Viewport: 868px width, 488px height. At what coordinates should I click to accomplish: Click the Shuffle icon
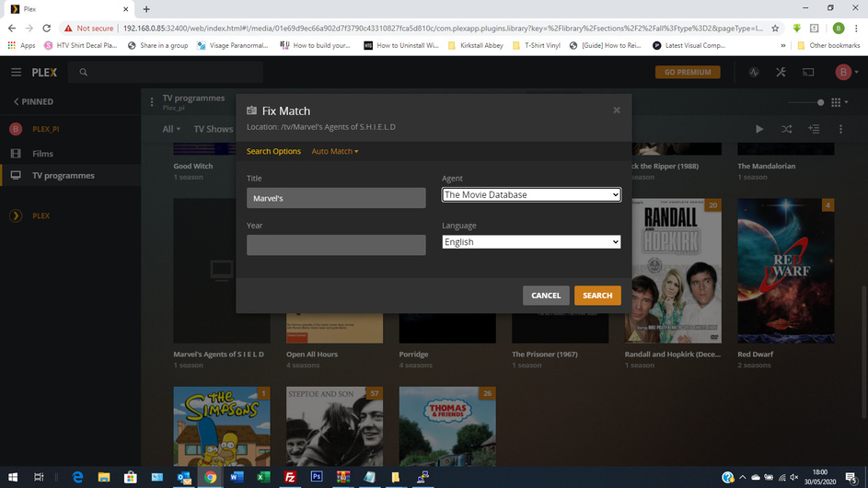point(787,129)
